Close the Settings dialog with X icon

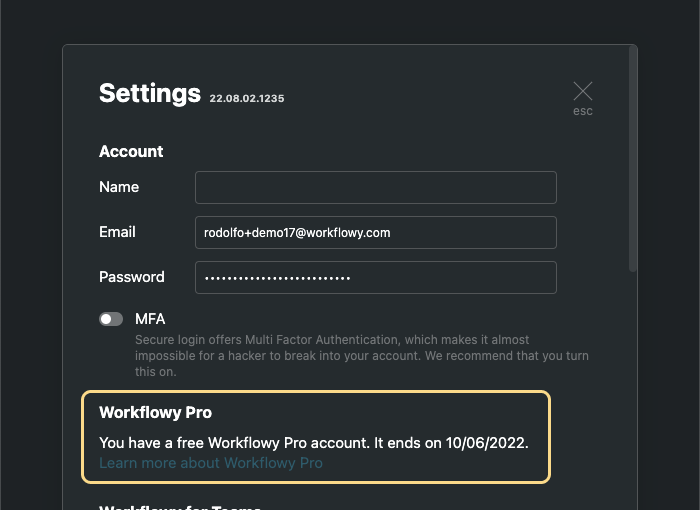tap(582, 92)
